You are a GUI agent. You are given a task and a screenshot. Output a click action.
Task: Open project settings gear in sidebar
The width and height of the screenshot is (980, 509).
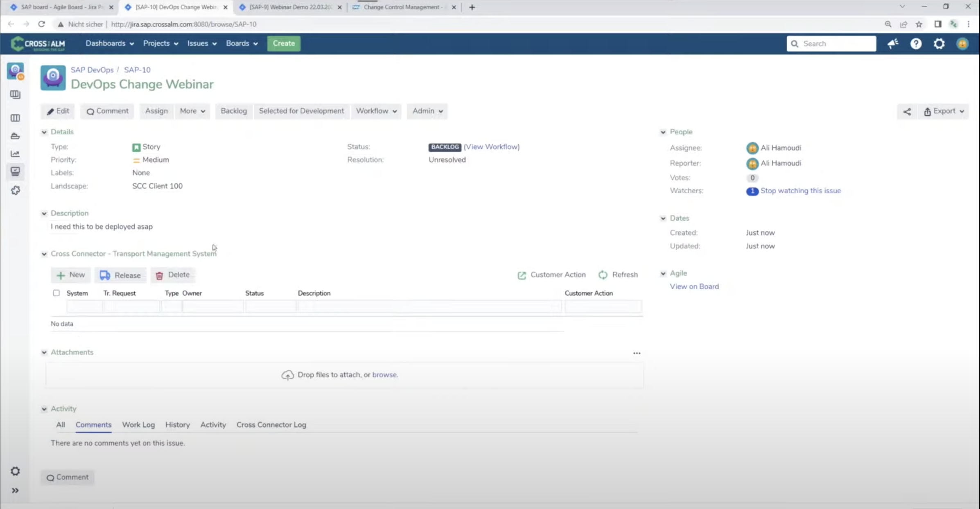pos(15,471)
